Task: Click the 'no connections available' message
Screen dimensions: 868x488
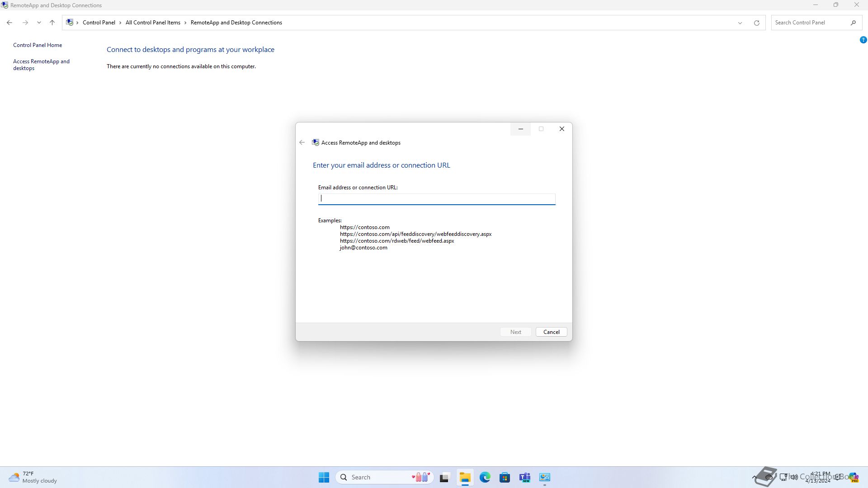Action: tap(181, 66)
